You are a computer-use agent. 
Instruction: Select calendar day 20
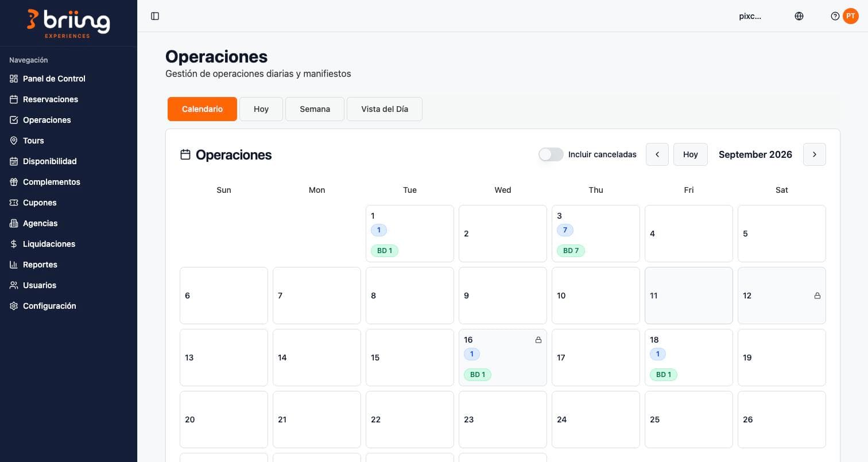224,420
